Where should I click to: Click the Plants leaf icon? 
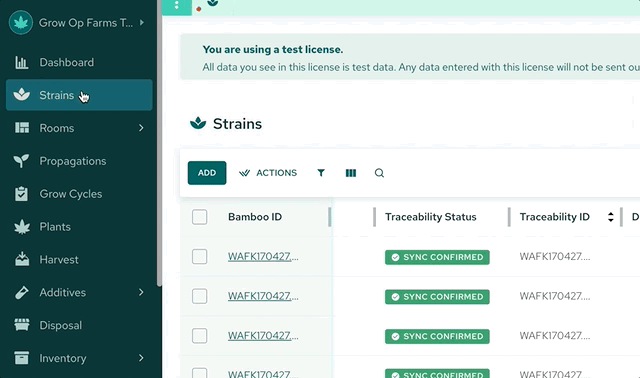[22, 227]
